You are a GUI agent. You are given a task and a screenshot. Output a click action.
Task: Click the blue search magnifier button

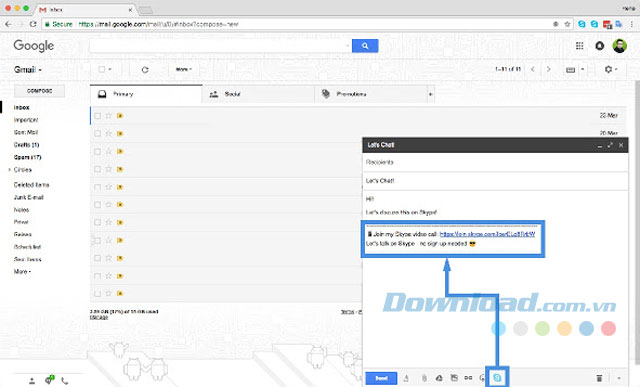365,46
